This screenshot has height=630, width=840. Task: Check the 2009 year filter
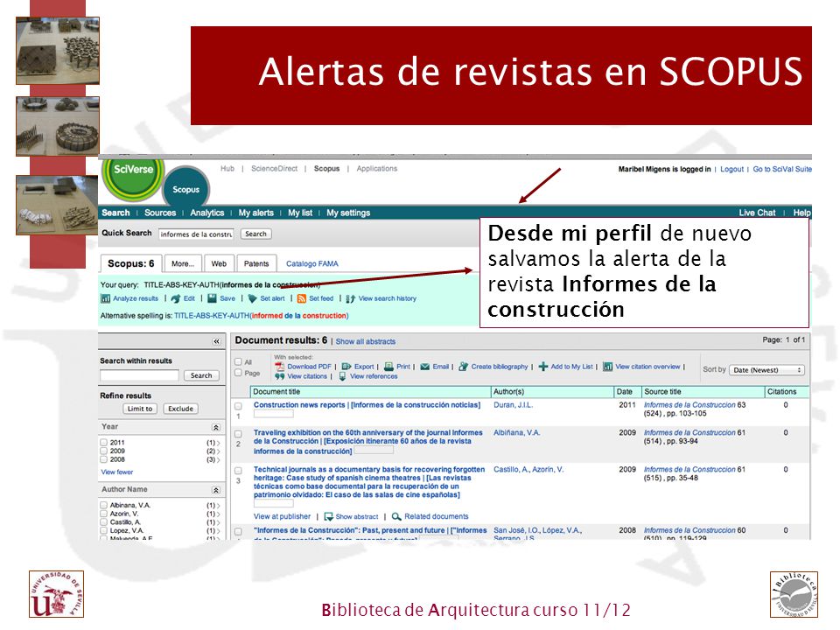(104, 451)
